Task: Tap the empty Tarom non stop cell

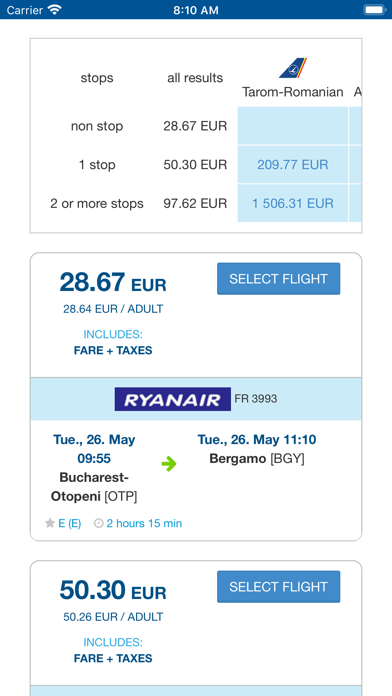Action: click(293, 126)
